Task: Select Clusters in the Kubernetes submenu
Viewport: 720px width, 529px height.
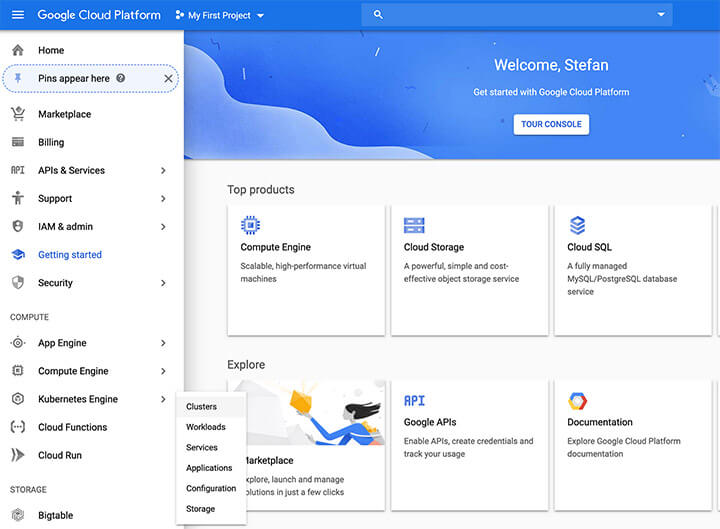Action: click(211, 406)
